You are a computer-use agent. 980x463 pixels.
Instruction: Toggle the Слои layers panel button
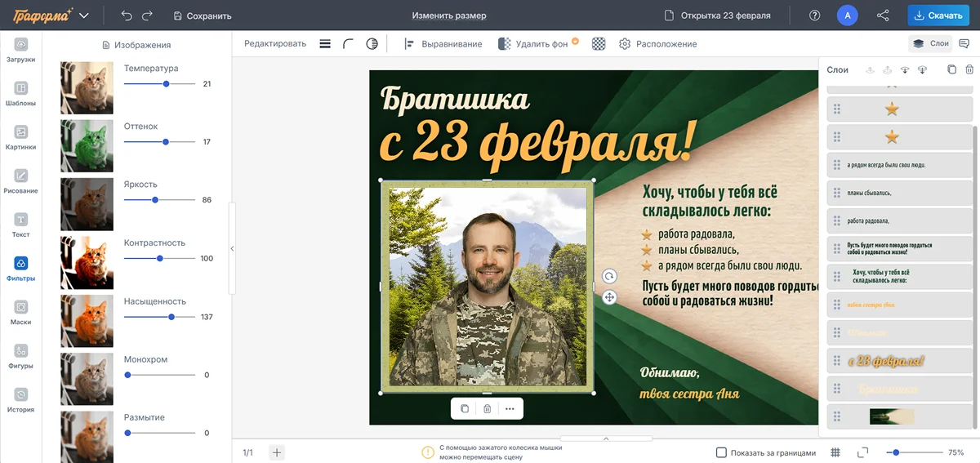tap(930, 44)
